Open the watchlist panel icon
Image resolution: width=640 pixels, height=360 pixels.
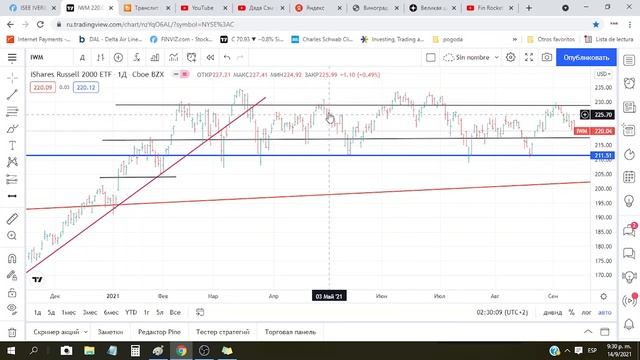tap(629, 60)
